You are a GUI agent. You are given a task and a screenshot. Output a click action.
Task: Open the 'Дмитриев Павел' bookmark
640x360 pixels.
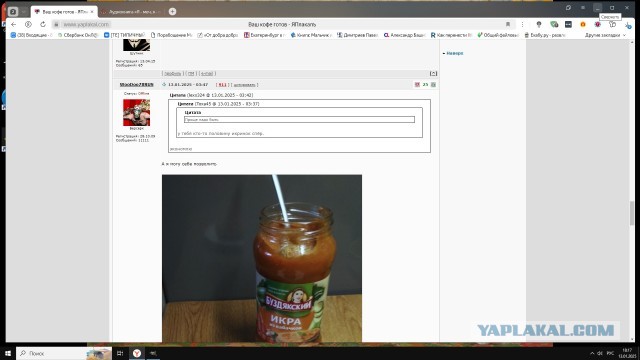coord(357,35)
